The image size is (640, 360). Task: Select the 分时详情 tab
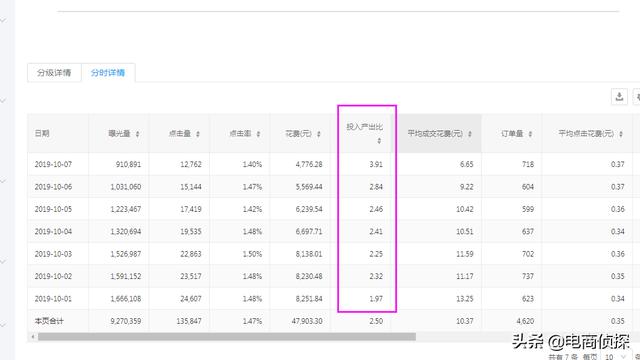pyautogui.click(x=108, y=73)
